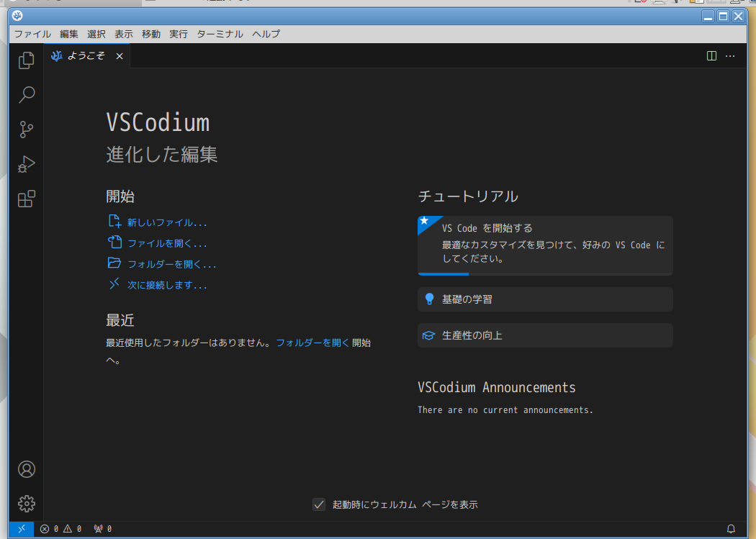This screenshot has width=756, height=539.
Task: Click the VSCodium window title bar icon
Action: [x=17, y=16]
